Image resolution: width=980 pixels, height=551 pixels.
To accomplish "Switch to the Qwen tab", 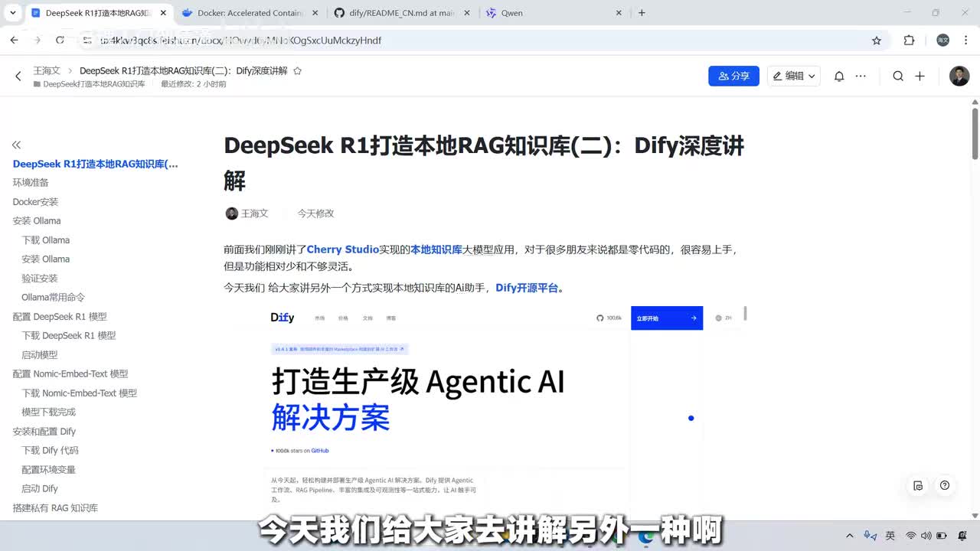I will 555,13.
